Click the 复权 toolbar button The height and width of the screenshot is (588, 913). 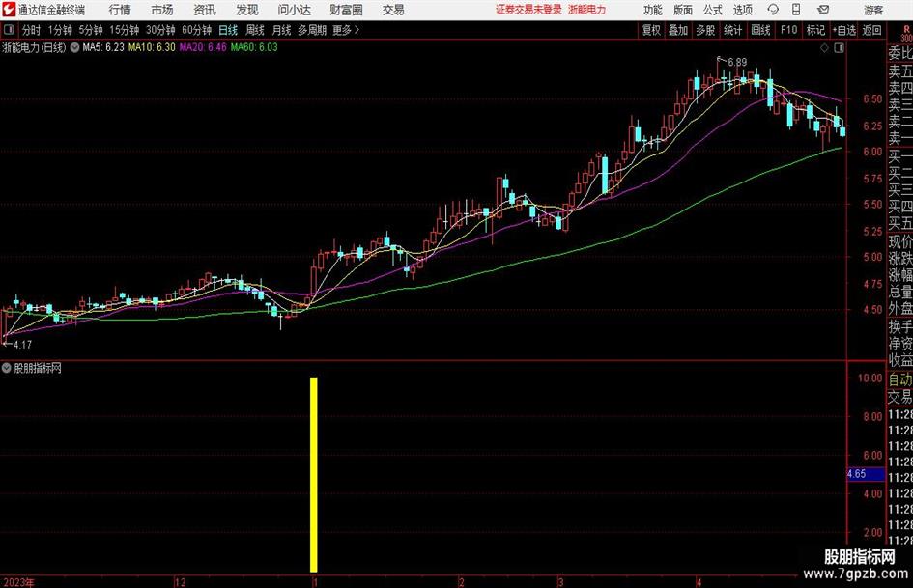click(651, 30)
